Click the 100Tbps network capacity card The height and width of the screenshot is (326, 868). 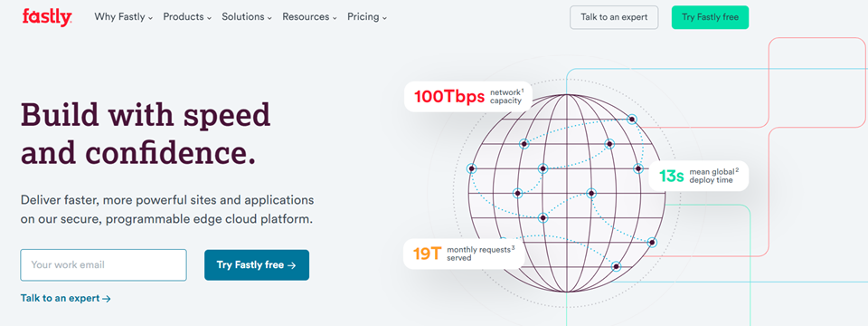[467, 97]
